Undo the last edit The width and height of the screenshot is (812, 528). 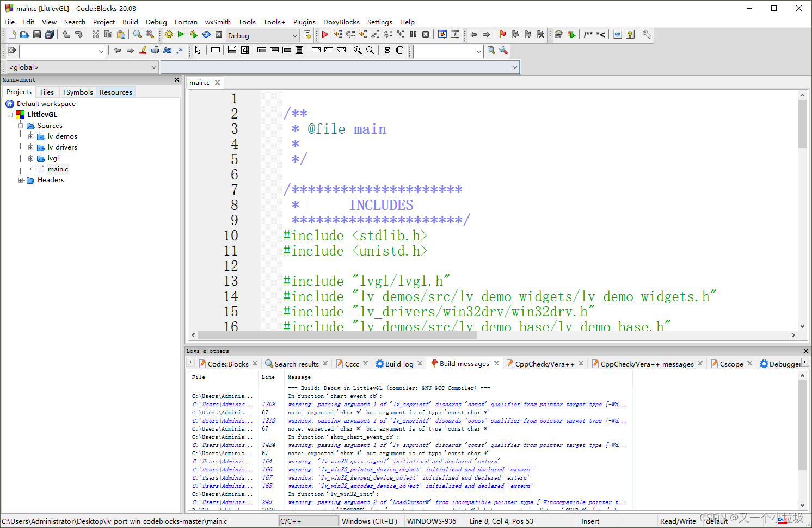point(66,35)
